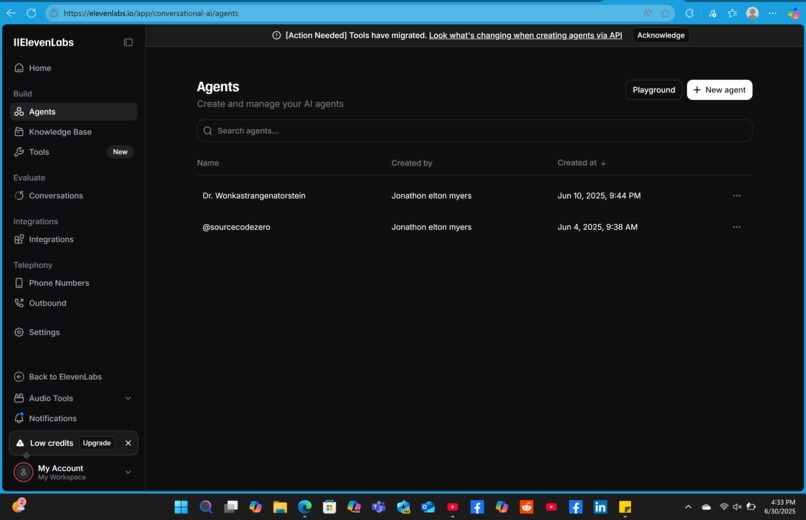Open browser profile avatar
The width and height of the screenshot is (806, 520).
(x=752, y=13)
